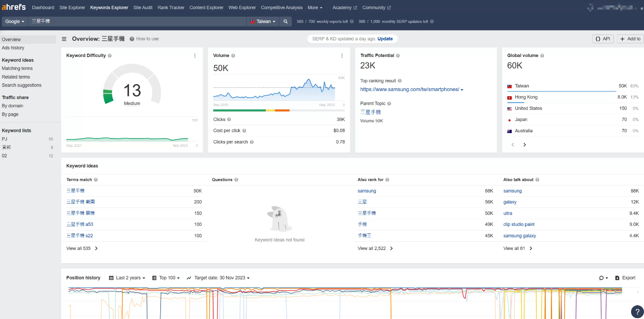Switch to Competitive Analysis in top navigation
This screenshot has height=319, width=644.
click(x=282, y=7)
